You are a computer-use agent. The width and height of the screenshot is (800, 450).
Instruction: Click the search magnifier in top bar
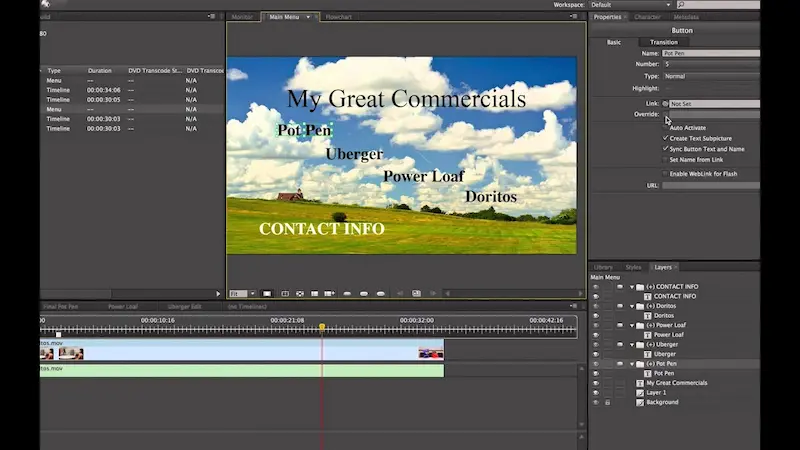[x=681, y=5]
